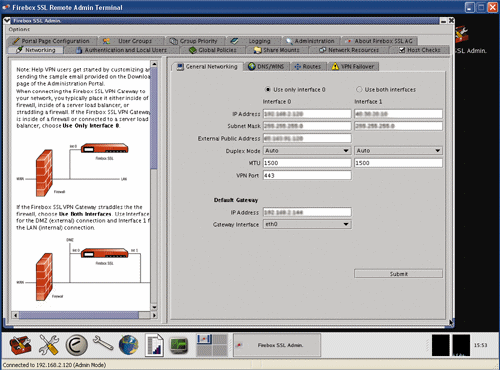Screen dimensions: 500x370
Task: Open the Gateway Interface eth0 dropdown
Action: click(307, 224)
